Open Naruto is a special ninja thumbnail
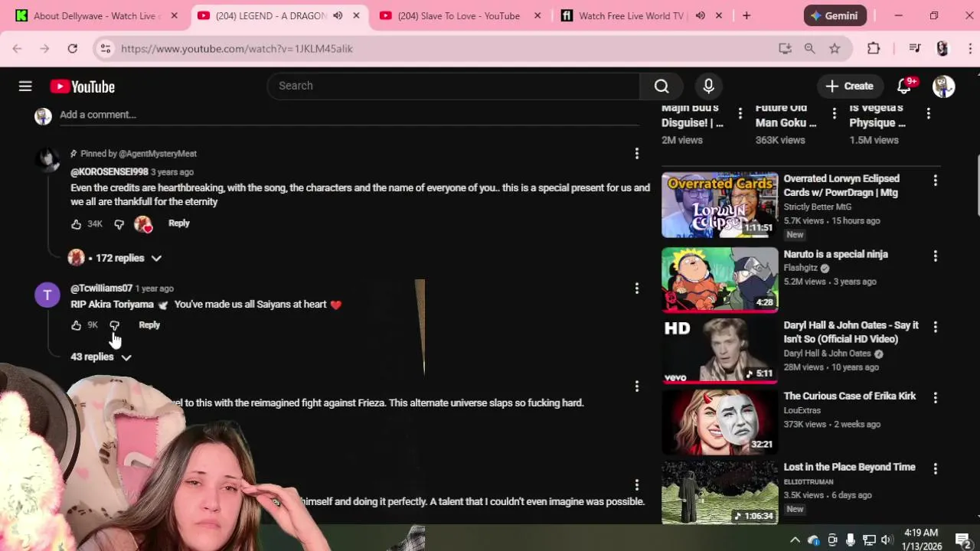Screen dimensions: 980x551 (x=720, y=279)
